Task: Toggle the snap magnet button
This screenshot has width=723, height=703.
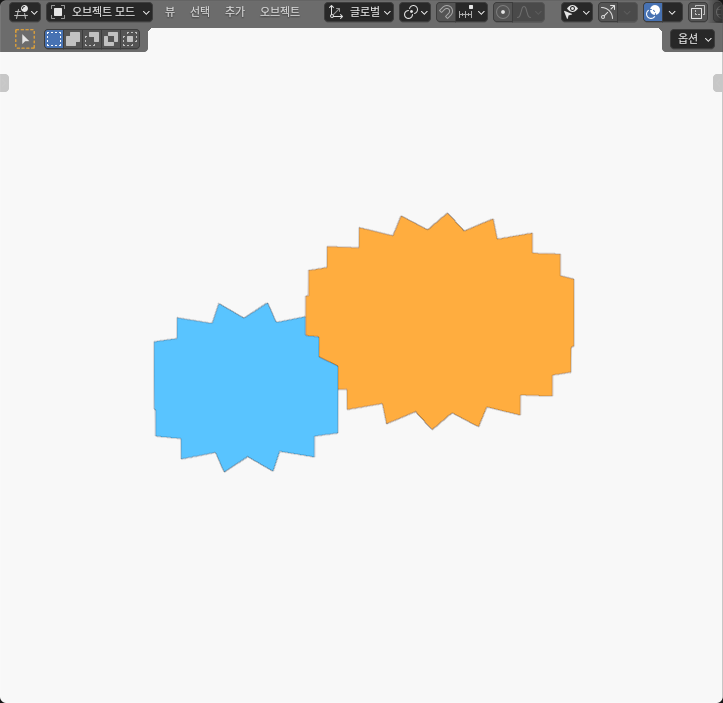Action: pyautogui.click(x=446, y=12)
